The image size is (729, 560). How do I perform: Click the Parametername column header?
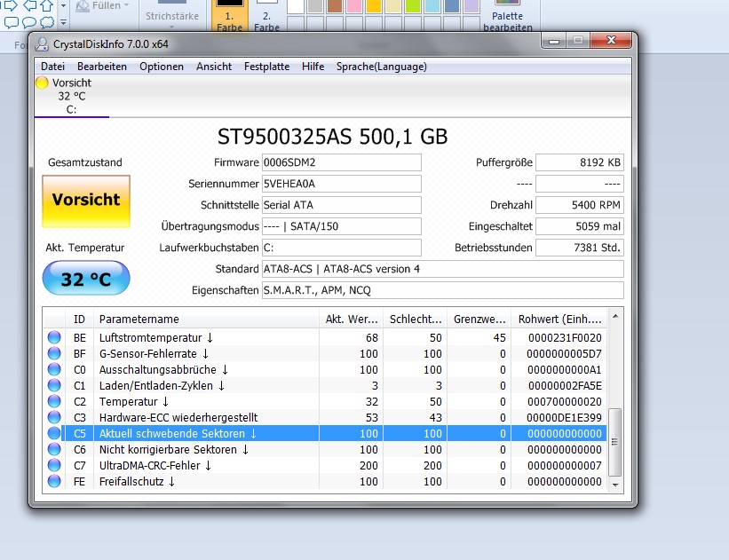(206, 319)
